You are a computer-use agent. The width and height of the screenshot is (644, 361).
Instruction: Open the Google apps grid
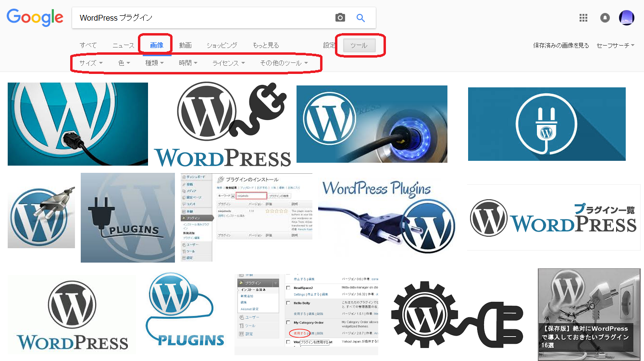583,18
